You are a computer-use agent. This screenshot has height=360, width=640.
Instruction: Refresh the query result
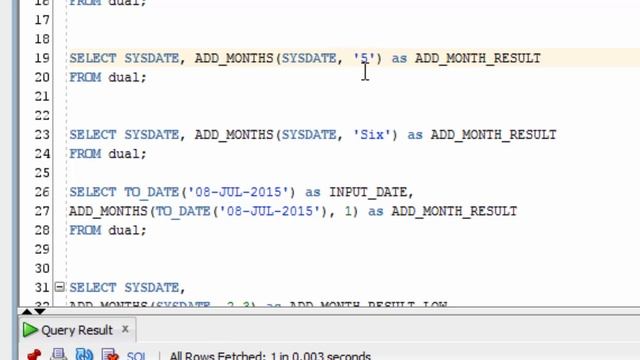coord(84,354)
